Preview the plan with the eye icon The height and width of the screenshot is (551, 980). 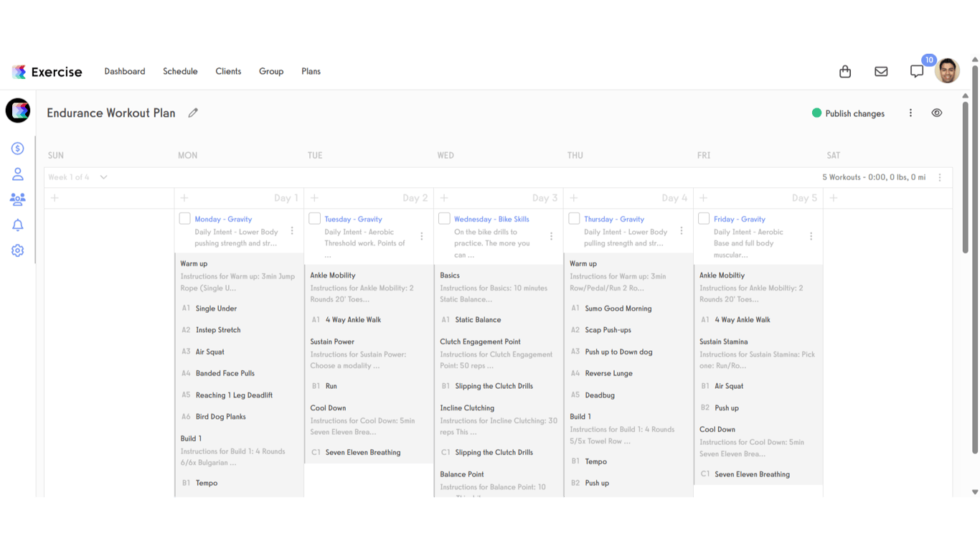click(937, 113)
